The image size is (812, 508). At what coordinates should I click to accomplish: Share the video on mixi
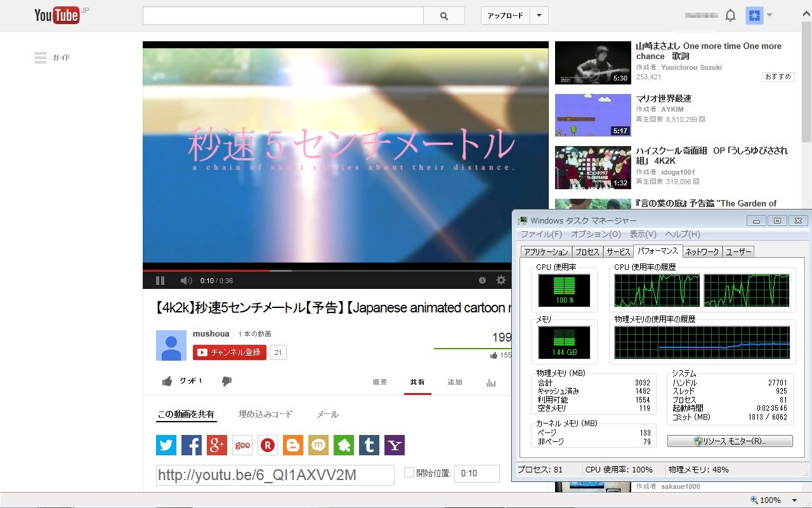click(x=318, y=445)
